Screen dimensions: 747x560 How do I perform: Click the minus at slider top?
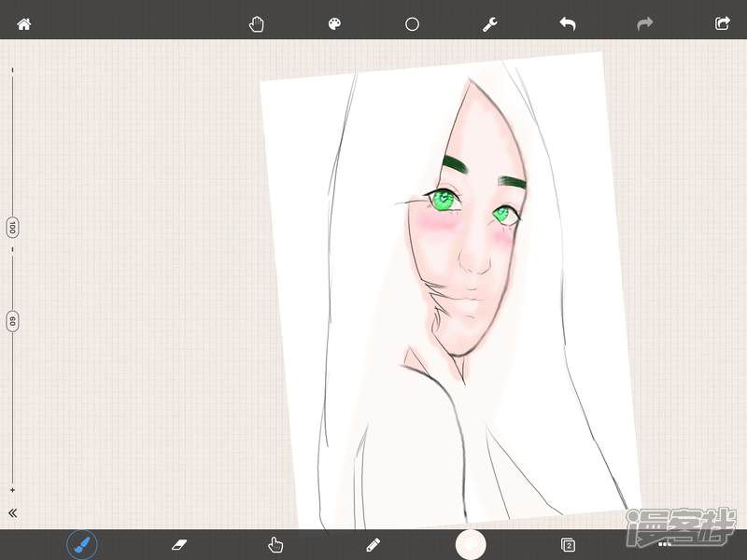pyautogui.click(x=13, y=68)
